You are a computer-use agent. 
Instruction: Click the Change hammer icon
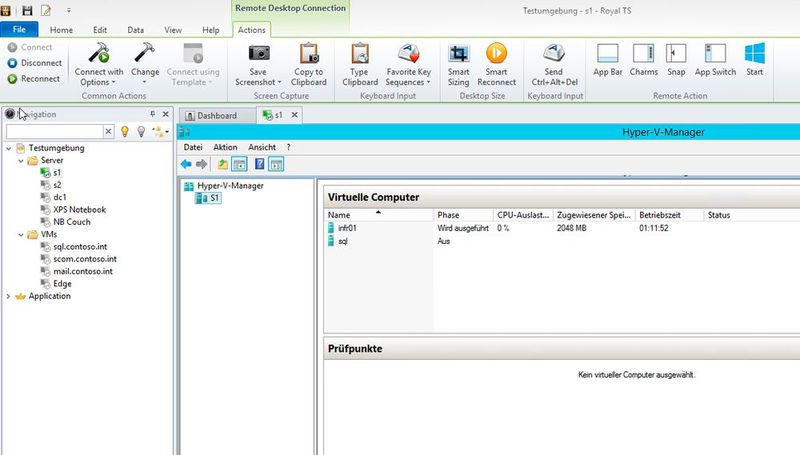[x=144, y=53]
